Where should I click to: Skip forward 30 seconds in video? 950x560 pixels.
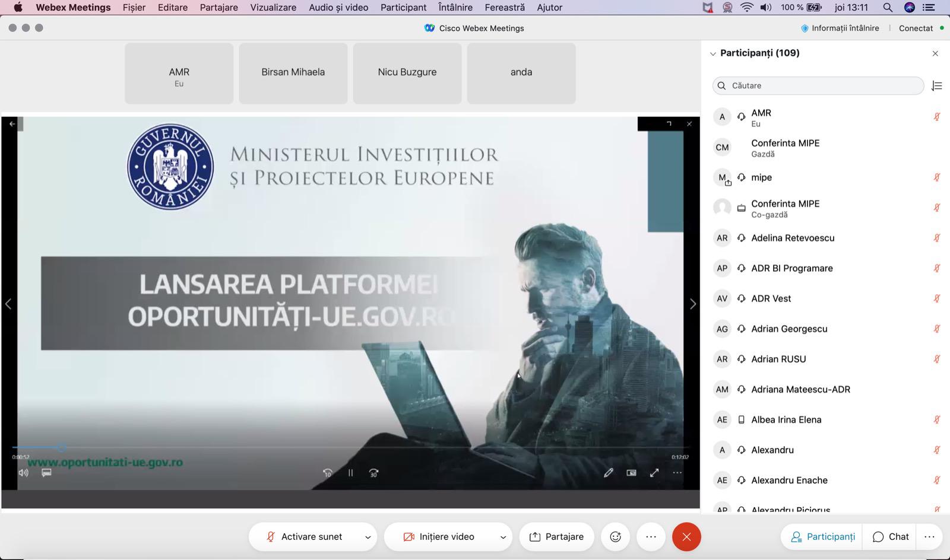pyautogui.click(x=373, y=473)
